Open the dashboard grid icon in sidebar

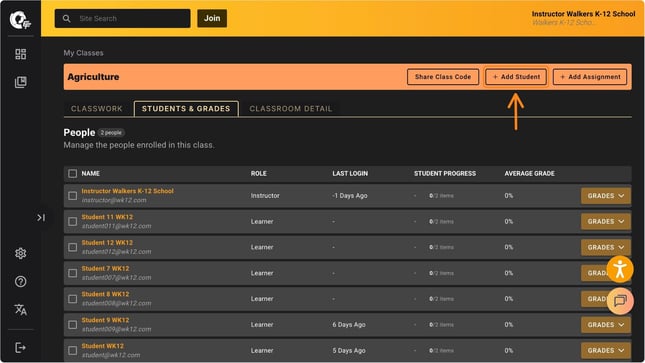click(21, 54)
